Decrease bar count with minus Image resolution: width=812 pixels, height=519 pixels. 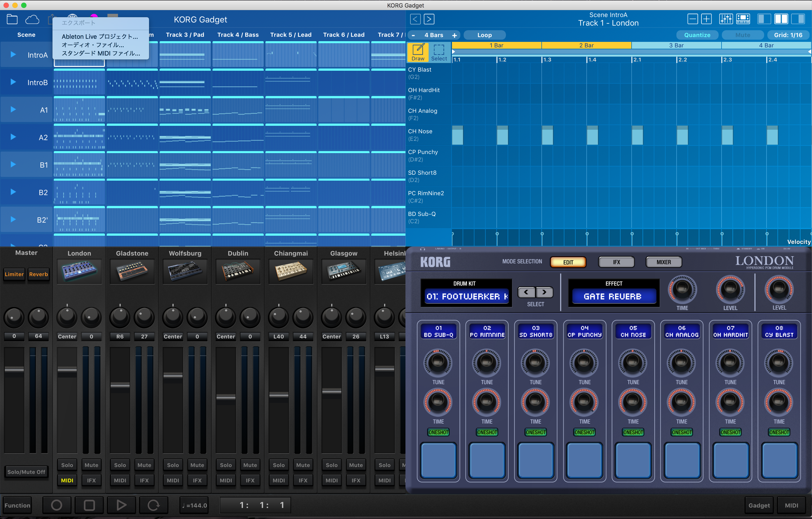[x=413, y=35]
